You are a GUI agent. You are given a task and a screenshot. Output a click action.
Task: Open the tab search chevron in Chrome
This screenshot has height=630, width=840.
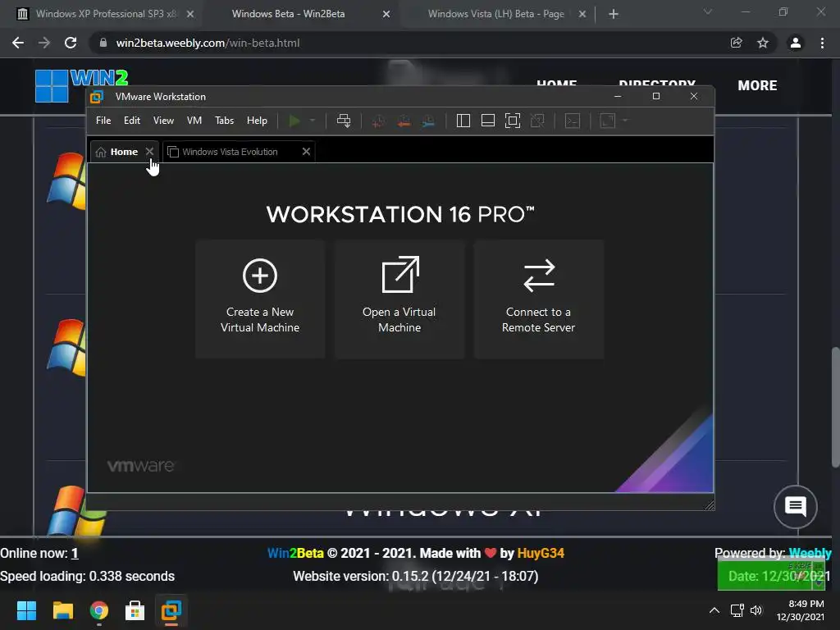point(708,11)
